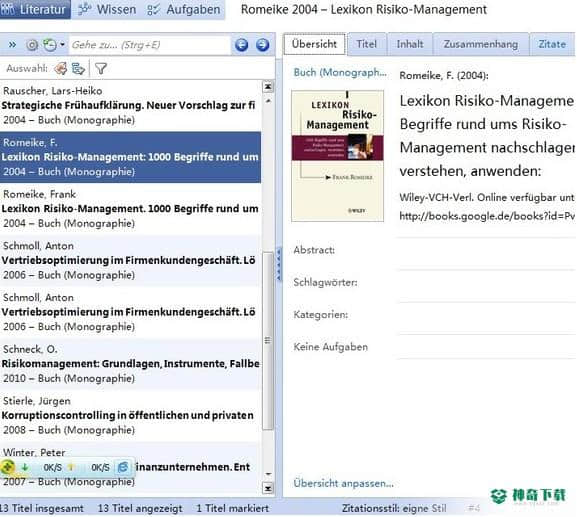The image size is (577, 517).
Task: Switch to the Wissen section
Action: 107,10
